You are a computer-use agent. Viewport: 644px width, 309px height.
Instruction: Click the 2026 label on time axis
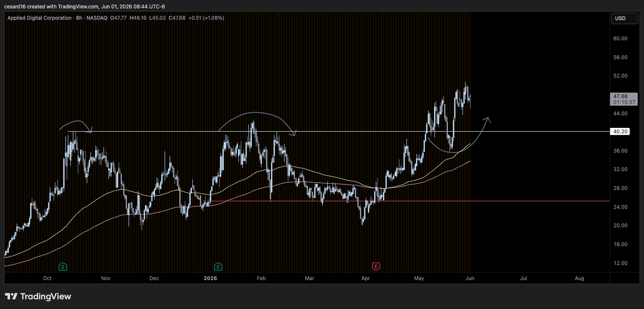point(210,278)
